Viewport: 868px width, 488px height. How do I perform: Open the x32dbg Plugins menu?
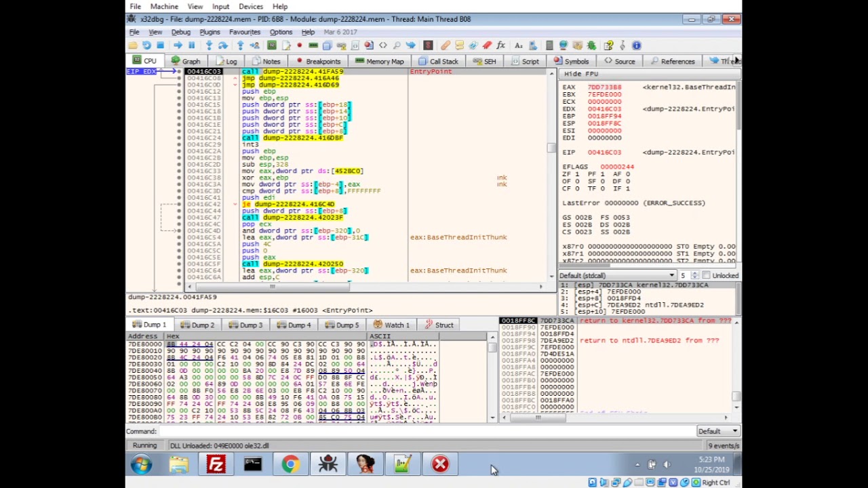pos(210,32)
